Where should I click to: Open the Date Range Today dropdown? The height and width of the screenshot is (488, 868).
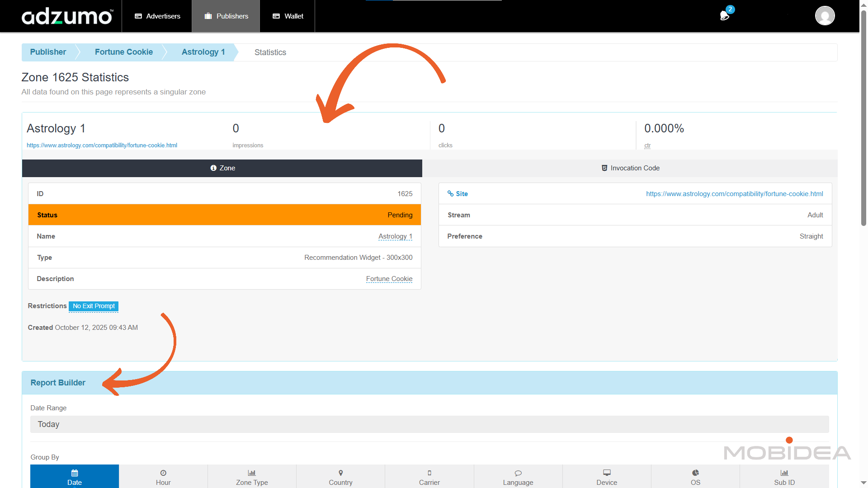pyautogui.click(x=429, y=424)
